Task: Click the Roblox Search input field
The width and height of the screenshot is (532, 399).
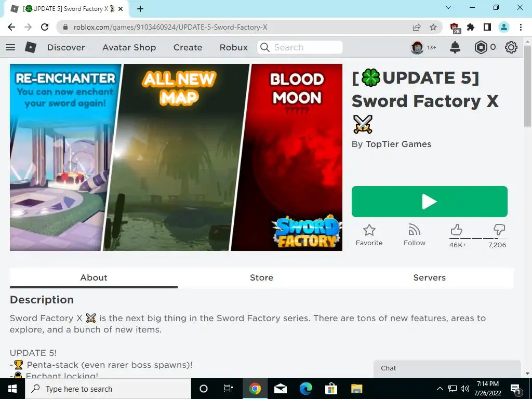Action: click(300, 47)
